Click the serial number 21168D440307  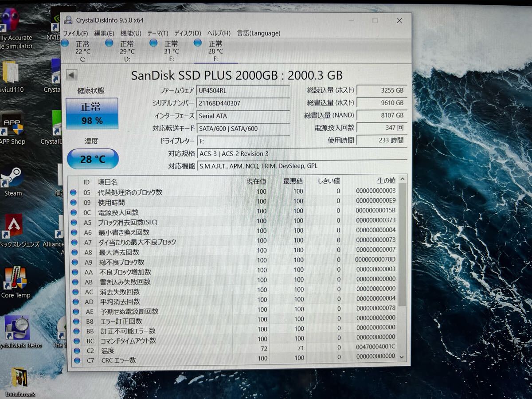243,103
